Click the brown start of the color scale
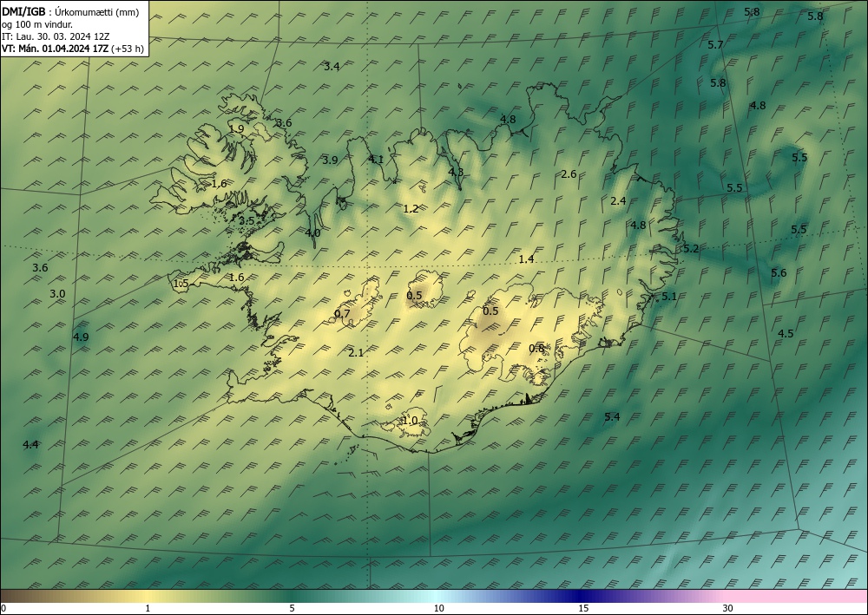Image resolution: width=868 pixels, height=615 pixels. (x=11, y=596)
